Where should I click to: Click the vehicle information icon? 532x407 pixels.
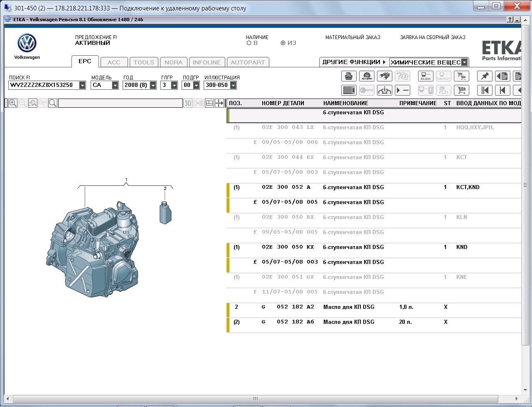[384, 90]
